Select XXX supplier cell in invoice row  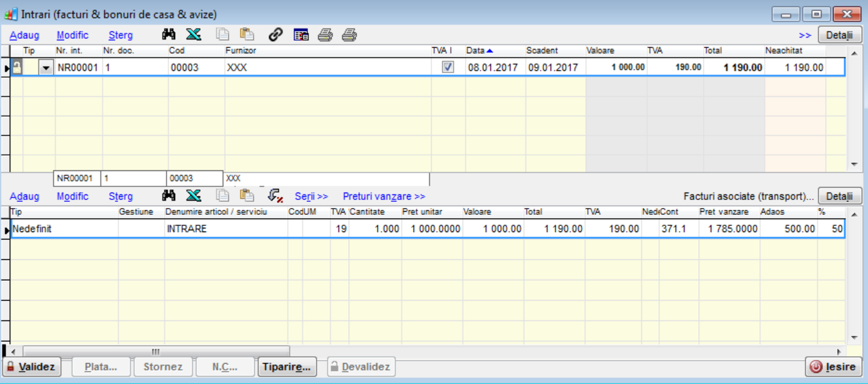click(x=328, y=67)
